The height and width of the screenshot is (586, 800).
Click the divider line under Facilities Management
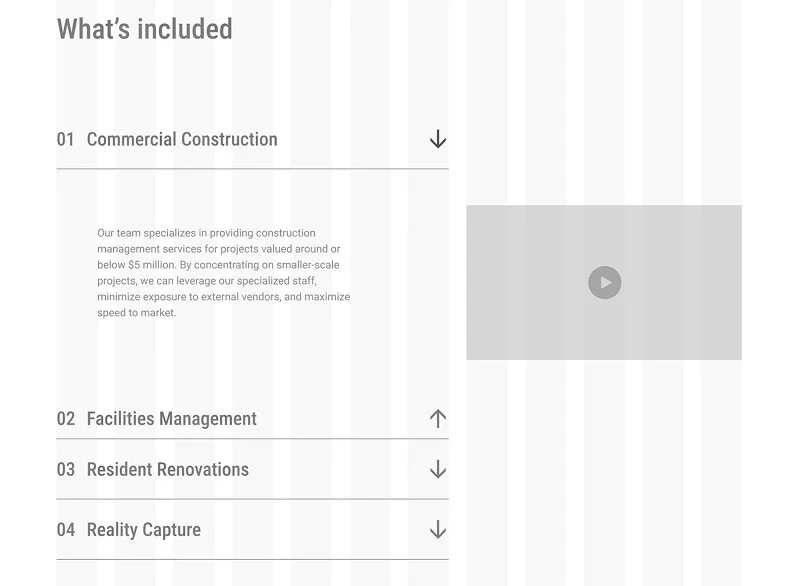click(x=252, y=439)
